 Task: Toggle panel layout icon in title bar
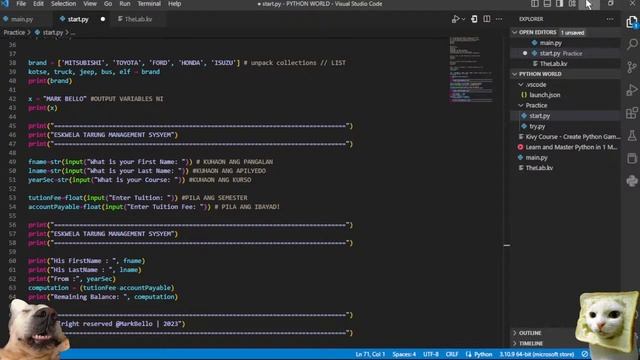tap(547, 4)
